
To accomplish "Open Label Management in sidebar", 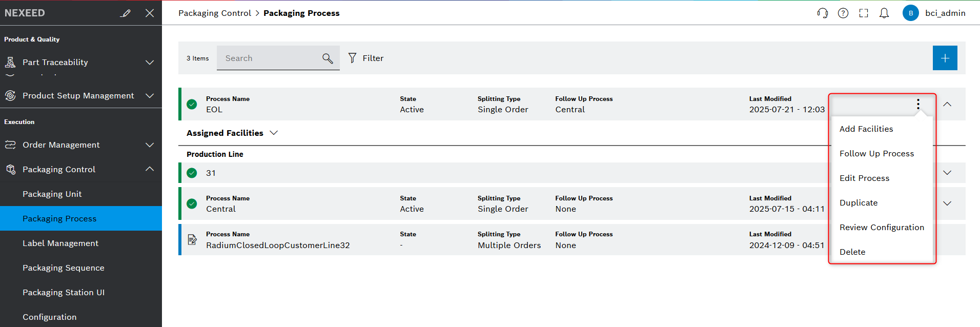I will [60, 243].
